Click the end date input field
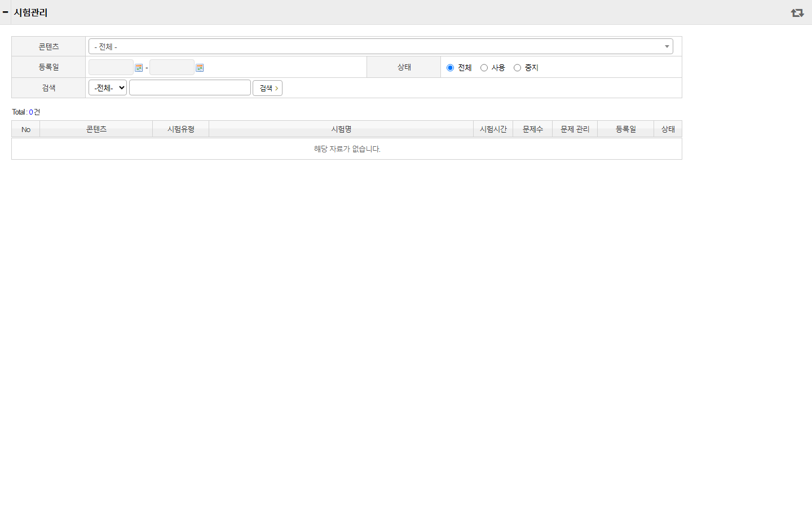Image resolution: width=812 pixels, height=508 pixels. click(x=172, y=67)
